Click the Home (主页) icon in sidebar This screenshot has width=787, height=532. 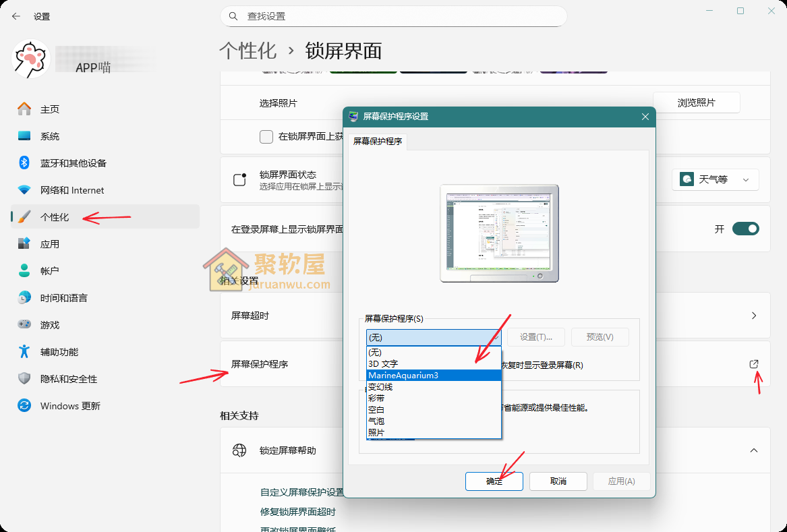coord(24,109)
